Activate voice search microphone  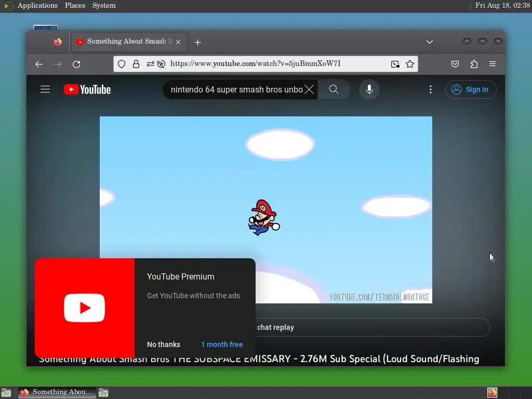[369, 89]
